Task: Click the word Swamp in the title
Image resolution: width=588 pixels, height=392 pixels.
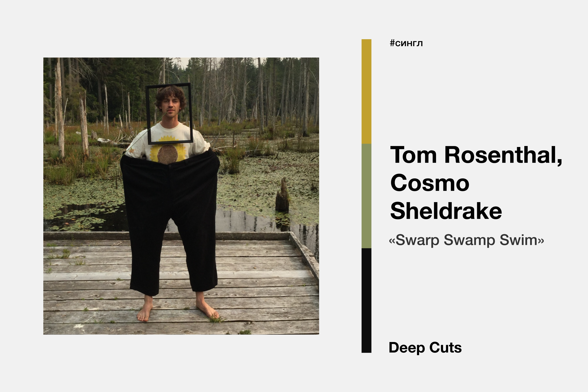Action: tap(469, 240)
